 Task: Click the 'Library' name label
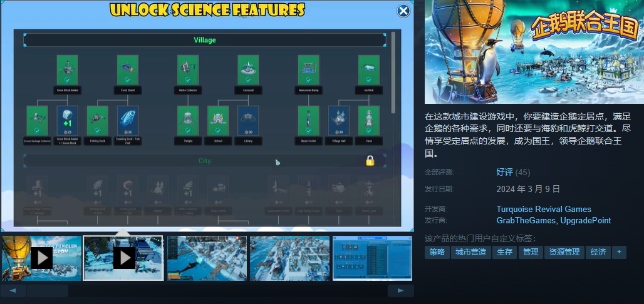click(x=248, y=141)
